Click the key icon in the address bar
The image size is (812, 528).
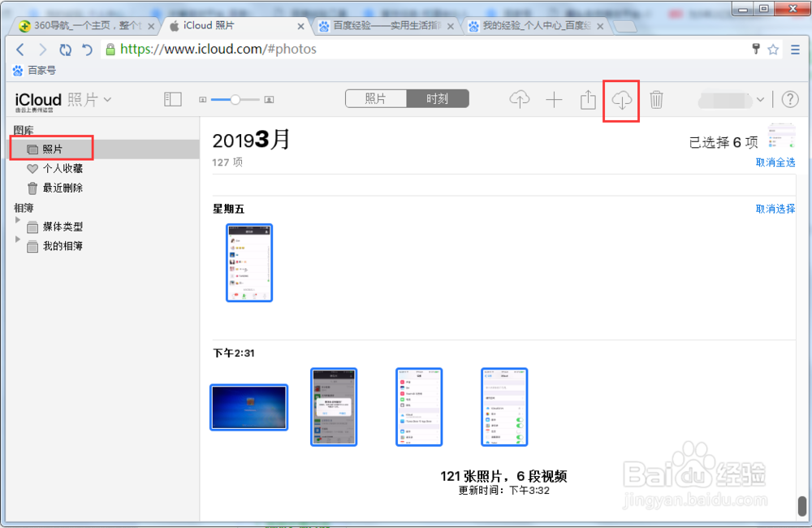click(756, 50)
